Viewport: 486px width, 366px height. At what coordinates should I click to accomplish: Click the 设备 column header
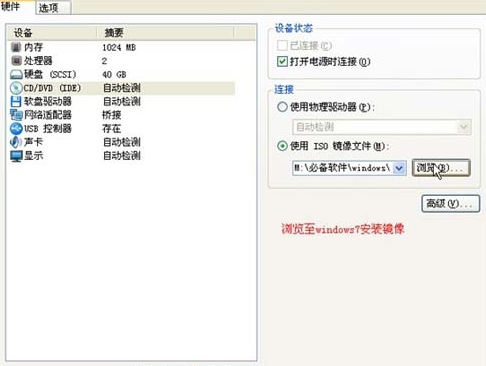[x=52, y=33]
